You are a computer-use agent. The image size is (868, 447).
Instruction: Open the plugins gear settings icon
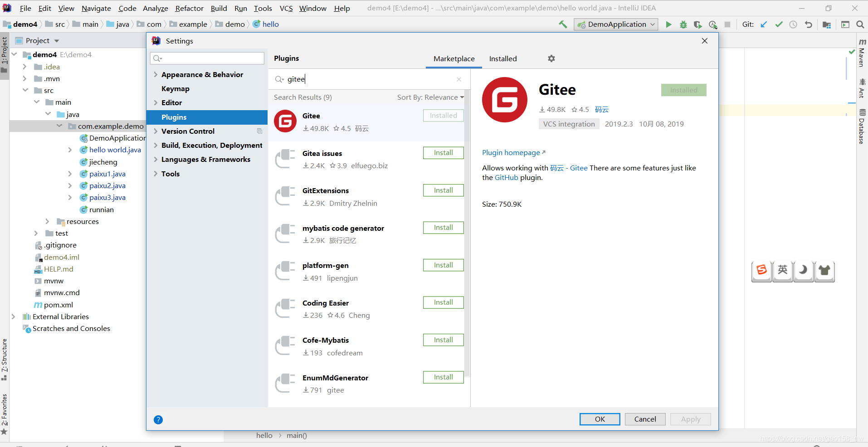tap(551, 58)
